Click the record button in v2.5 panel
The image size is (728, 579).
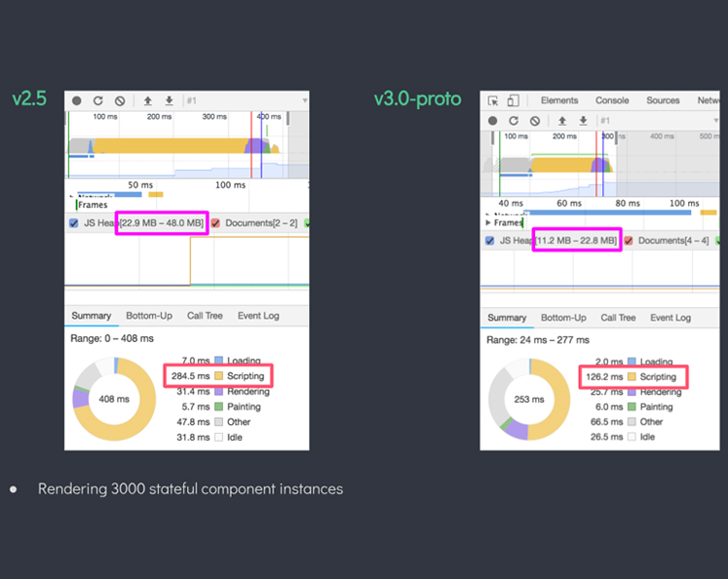tap(77, 100)
